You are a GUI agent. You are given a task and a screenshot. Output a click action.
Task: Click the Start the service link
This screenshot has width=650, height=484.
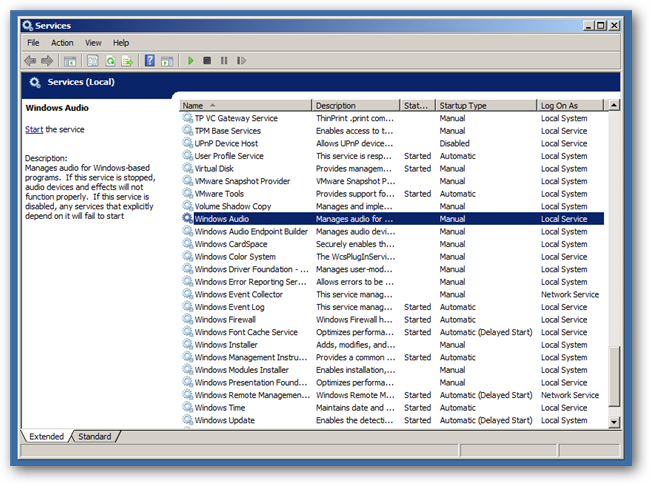[34, 129]
